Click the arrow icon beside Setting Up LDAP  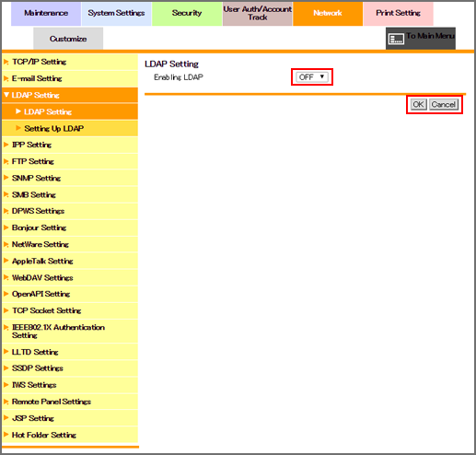coord(18,128)
